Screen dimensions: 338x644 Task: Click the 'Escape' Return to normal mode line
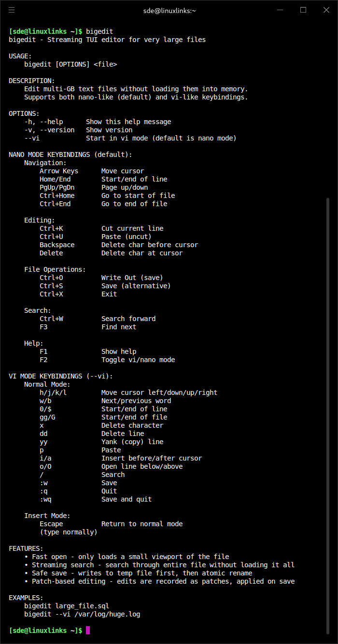51,524
